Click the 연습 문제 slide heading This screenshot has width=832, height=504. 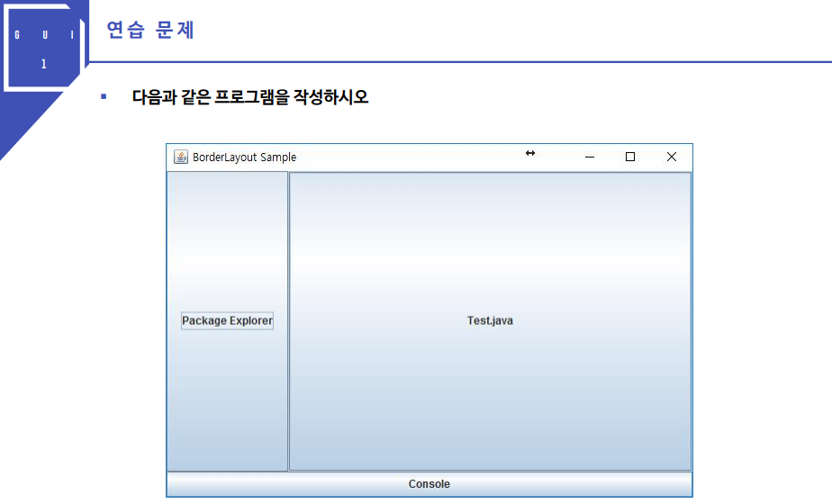coord(150,30)
